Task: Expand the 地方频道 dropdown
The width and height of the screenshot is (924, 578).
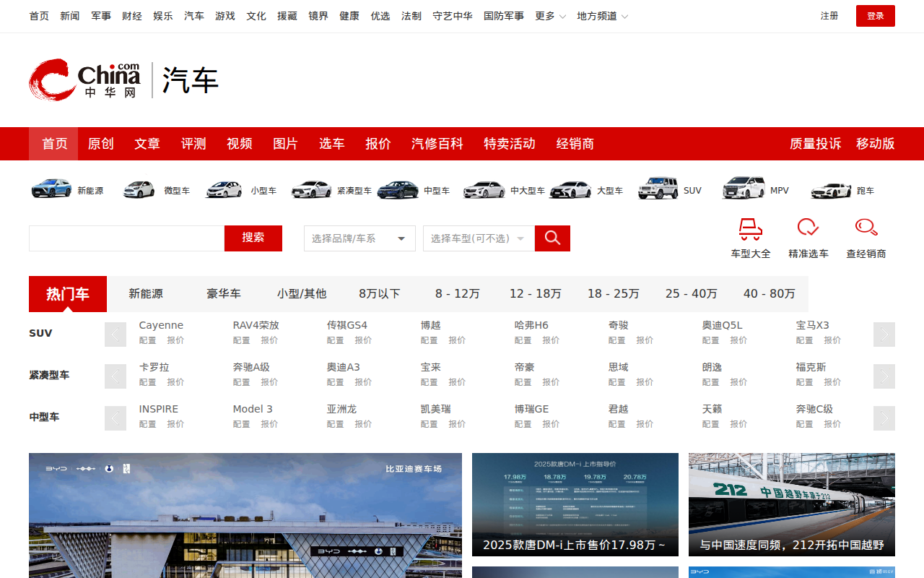Action: click(602, 16)
